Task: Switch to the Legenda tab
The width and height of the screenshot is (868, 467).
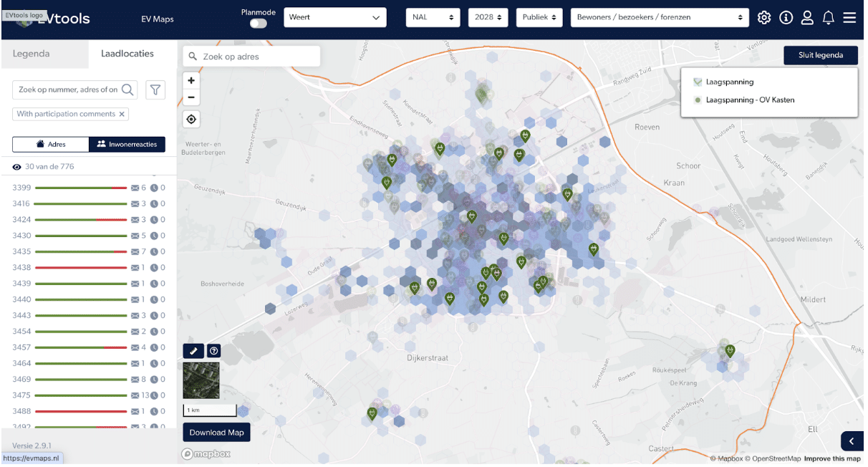Action: pyautogui.click(x=32, y=54)
